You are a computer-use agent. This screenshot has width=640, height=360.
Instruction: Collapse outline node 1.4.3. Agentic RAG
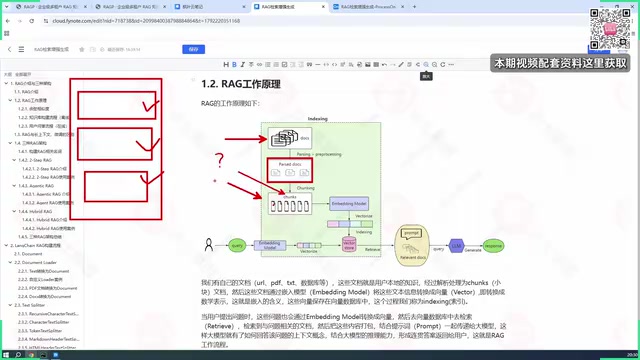(x=14, y=186)
